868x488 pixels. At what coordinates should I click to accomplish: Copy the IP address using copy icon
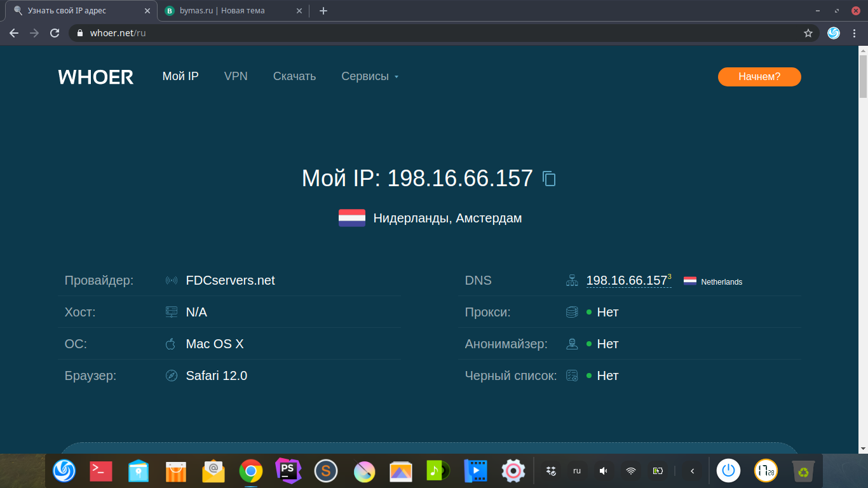[549, 179]
